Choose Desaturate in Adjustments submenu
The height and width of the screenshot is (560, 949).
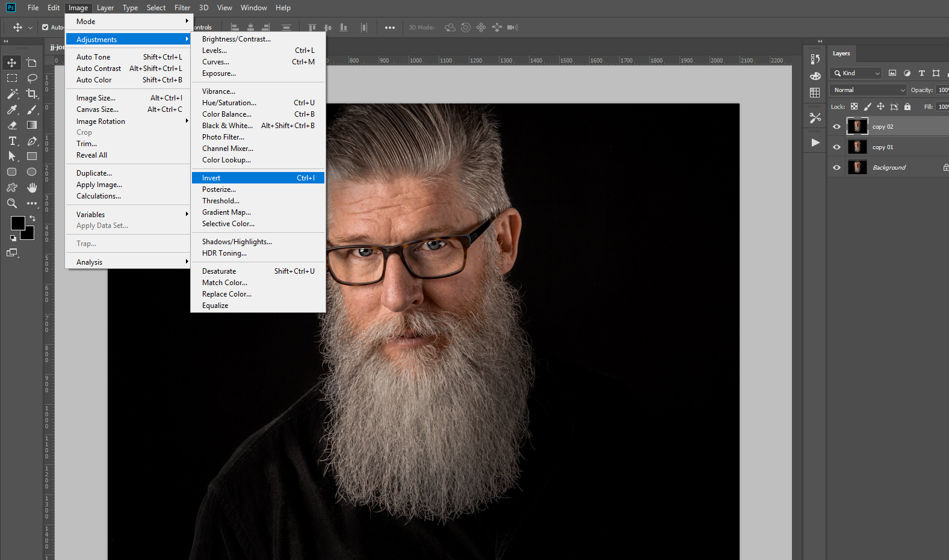pos(258,271)
